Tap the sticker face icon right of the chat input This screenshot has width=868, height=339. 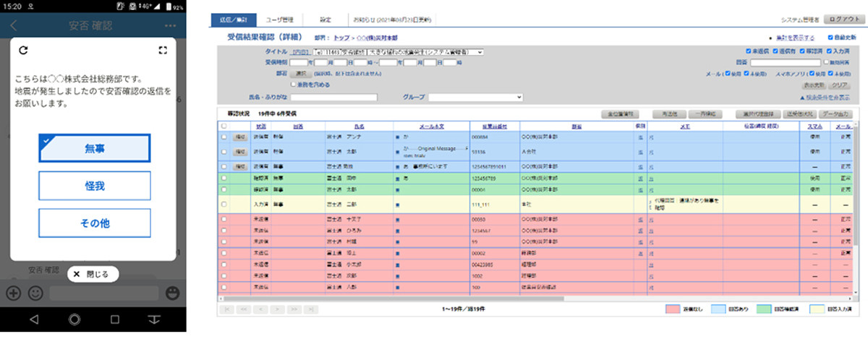coord(172,293)
